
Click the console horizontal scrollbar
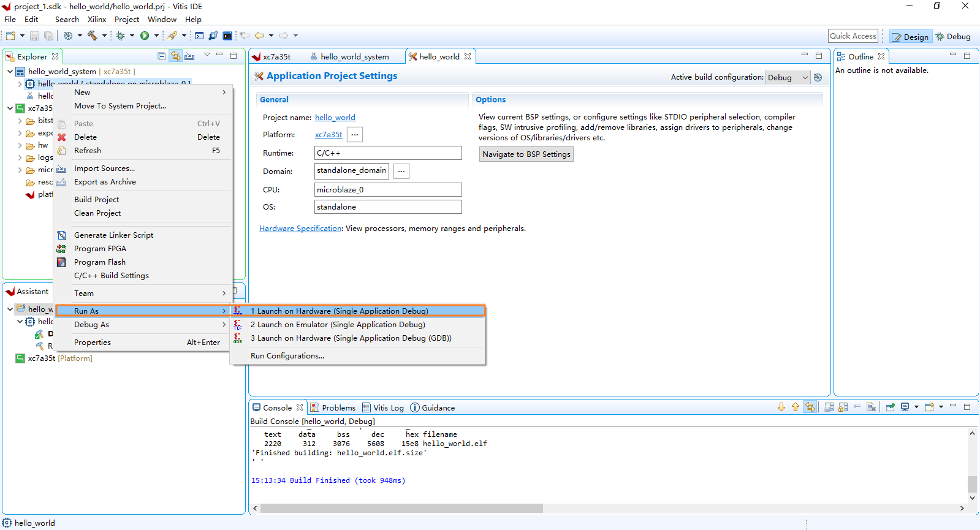pos(401,508)
